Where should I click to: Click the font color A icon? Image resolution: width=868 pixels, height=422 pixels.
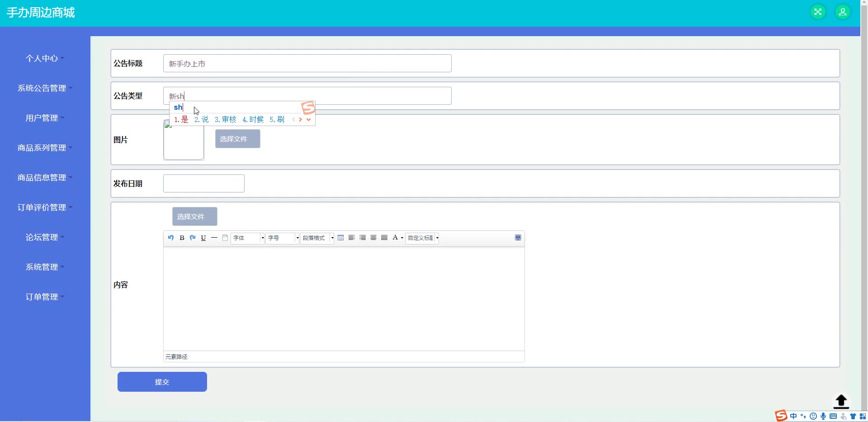tap(395, 238)
